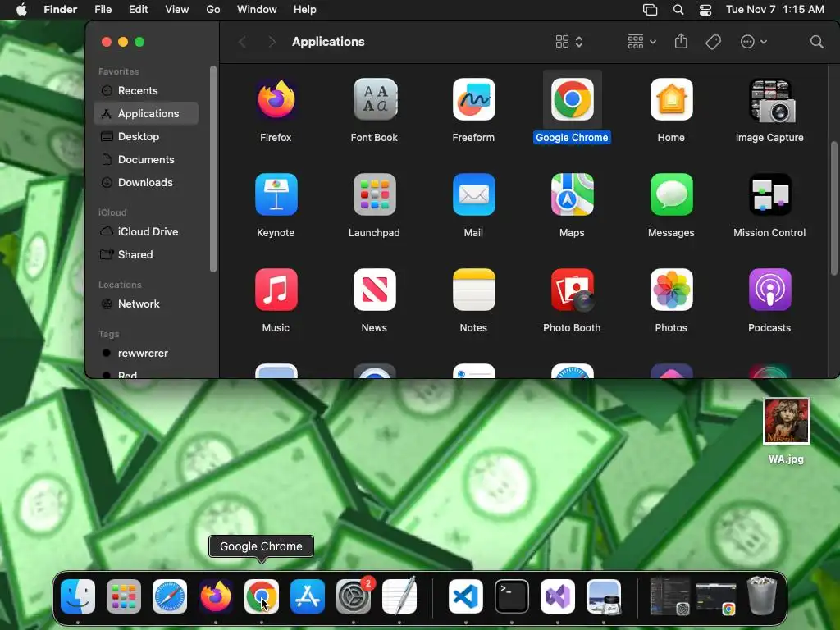The height and width of the screenshot is (630, 840).
Task: Open Launchpad from the Dock
Action: tap(124, 596)
